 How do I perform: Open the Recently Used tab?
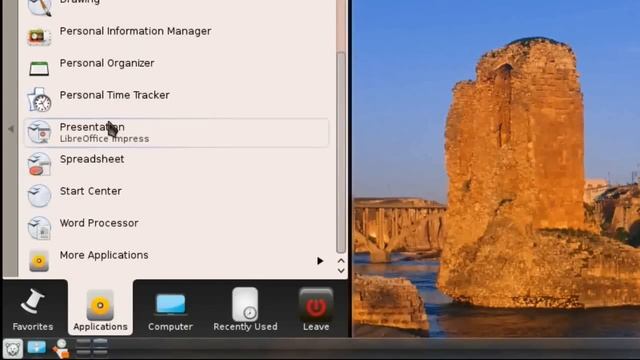[x=245, y=309]
